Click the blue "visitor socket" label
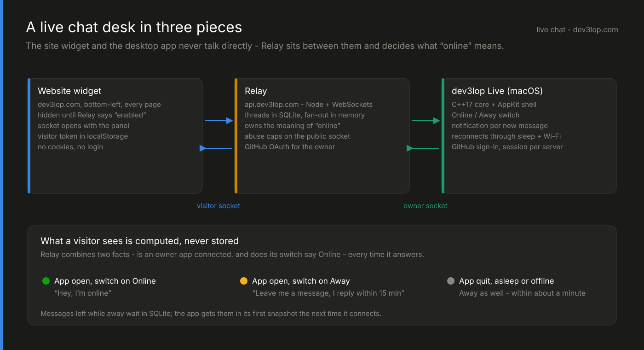 click(x=218, y=206)
